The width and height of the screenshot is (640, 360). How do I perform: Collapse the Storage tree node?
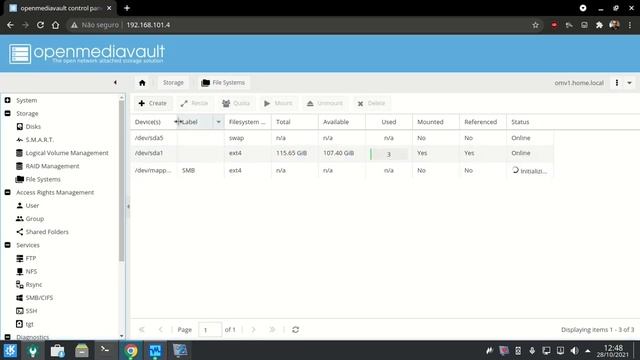7,113
